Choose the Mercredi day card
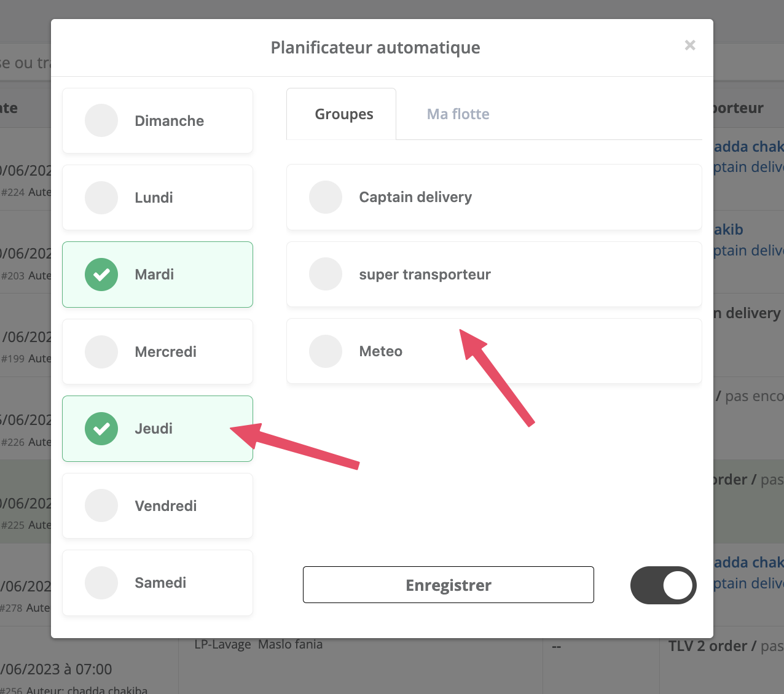 click(x=157, y=352)
